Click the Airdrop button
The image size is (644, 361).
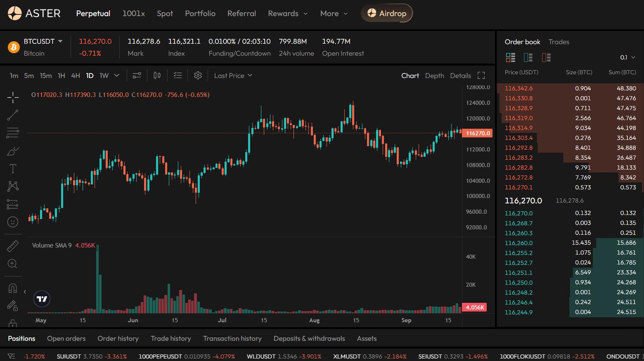387,13
